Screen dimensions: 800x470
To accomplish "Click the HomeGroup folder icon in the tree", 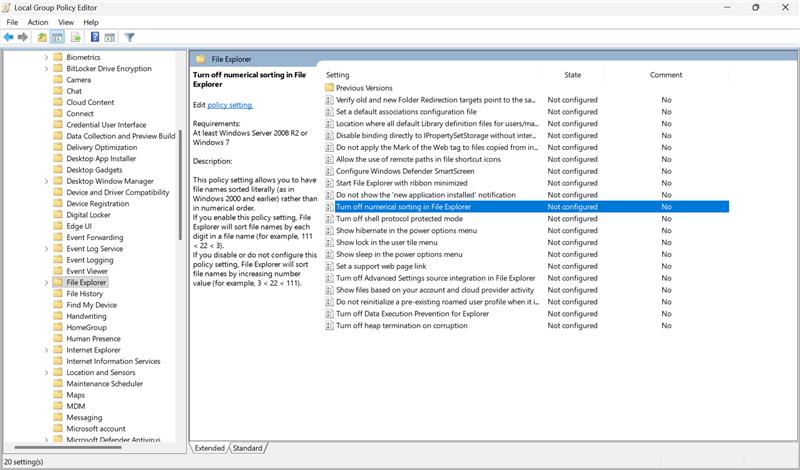I will coord(58,327).
